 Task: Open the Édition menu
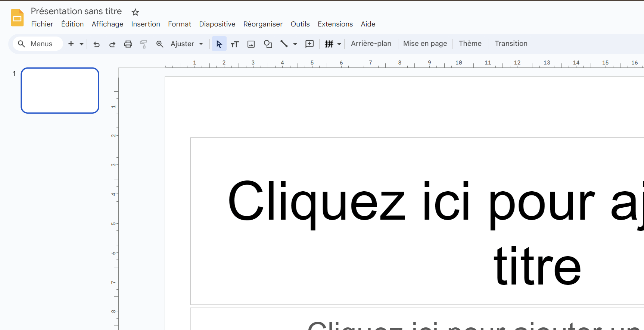pos(72,24)
